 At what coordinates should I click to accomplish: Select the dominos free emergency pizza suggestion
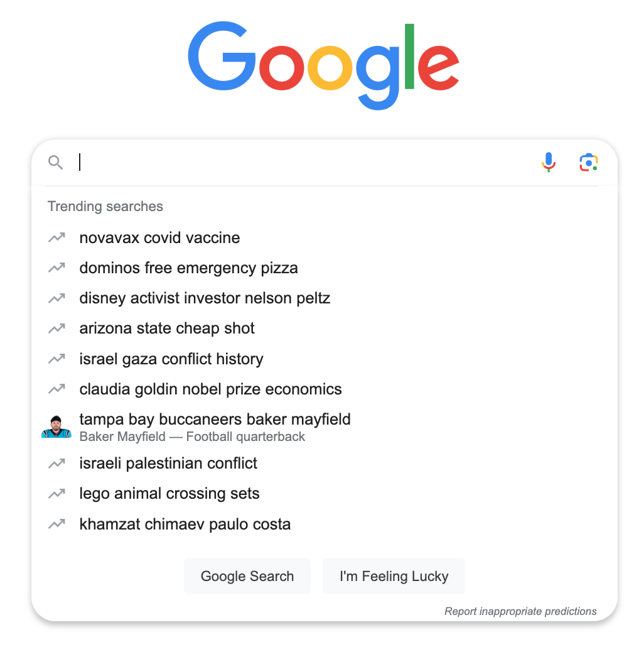[188, 268]
